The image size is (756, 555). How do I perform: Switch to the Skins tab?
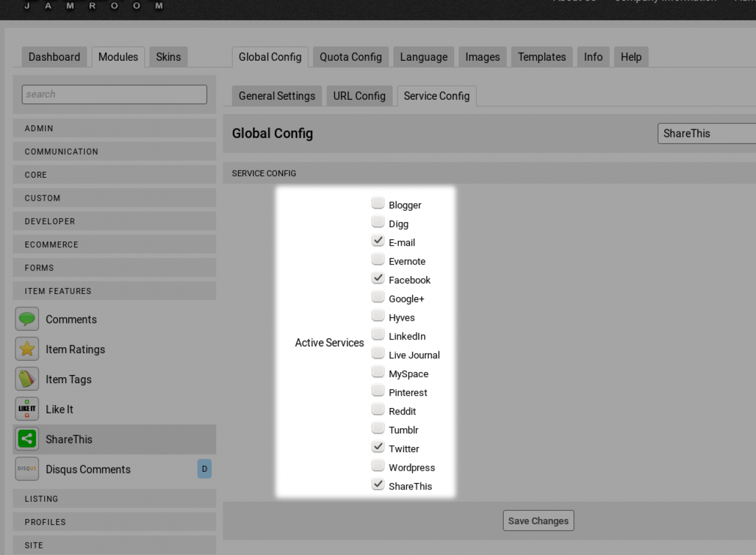[168, 57]
